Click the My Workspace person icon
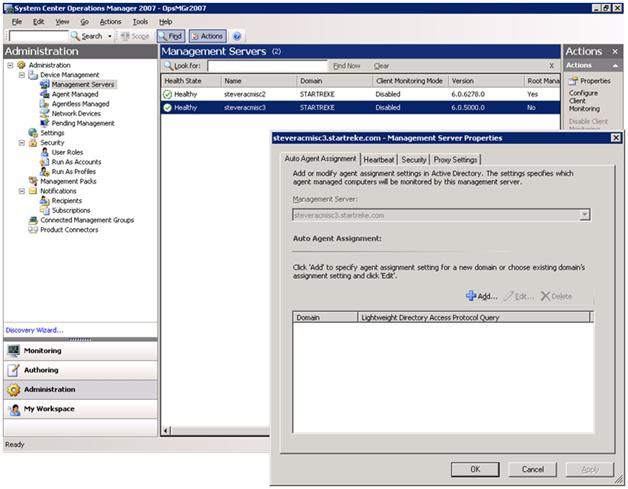Image resolution: width=628 pixels, height=489 pixels. pyautogui.click(x=14, y=409)
